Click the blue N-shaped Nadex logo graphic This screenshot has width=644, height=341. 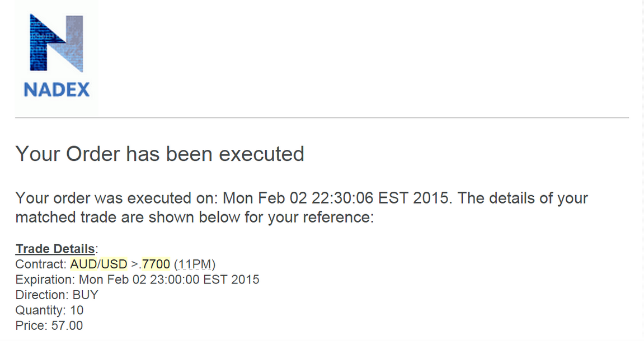click(x=57, y=43)
